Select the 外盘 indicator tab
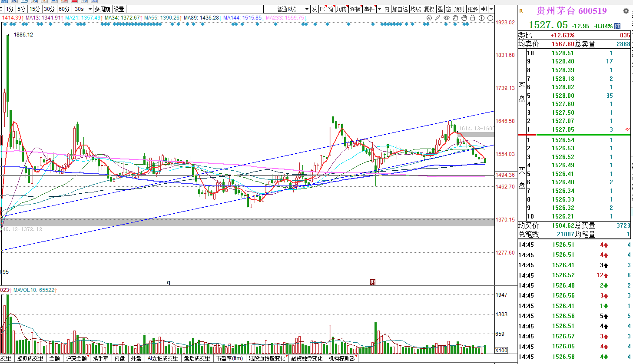Viewport: 633px width, 364px height. [136, 358]
